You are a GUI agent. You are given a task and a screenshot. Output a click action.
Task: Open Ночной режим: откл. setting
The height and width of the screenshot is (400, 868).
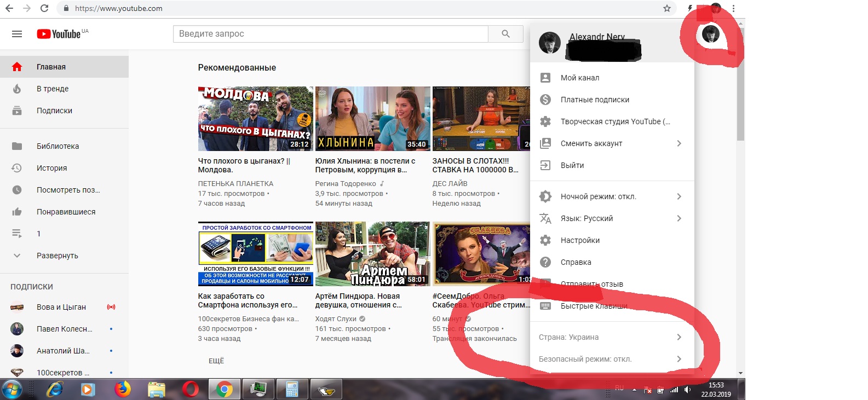(x=612, y=196)
